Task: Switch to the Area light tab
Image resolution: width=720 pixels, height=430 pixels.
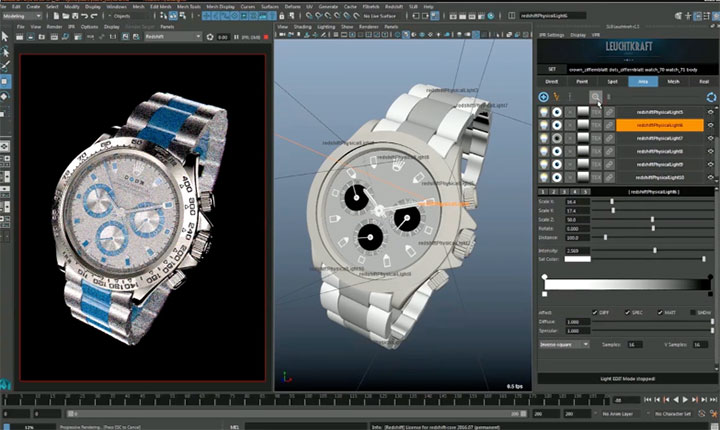Action: tap(643, 82)
